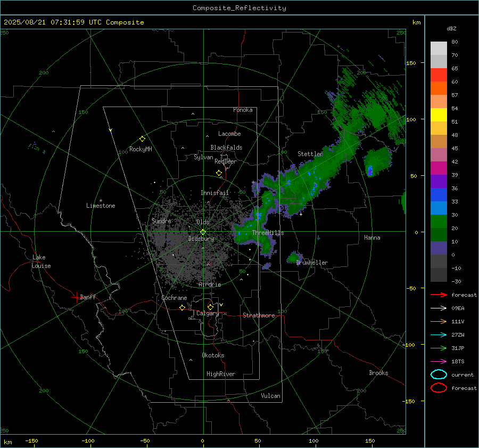Click the white 09EA arrow icon
This screenshot has width=479, height=448.
point(439,308)
